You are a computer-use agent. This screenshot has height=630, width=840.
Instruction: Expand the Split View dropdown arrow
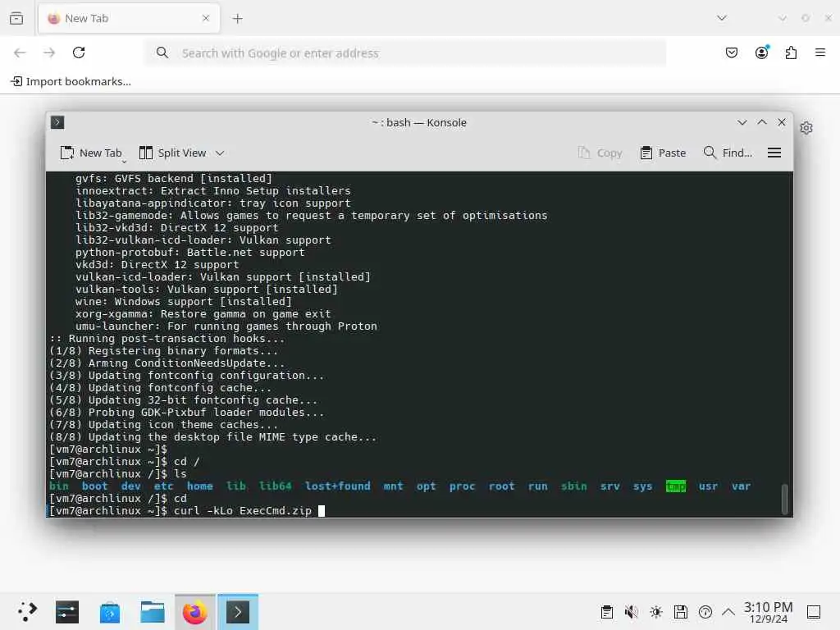220,153
